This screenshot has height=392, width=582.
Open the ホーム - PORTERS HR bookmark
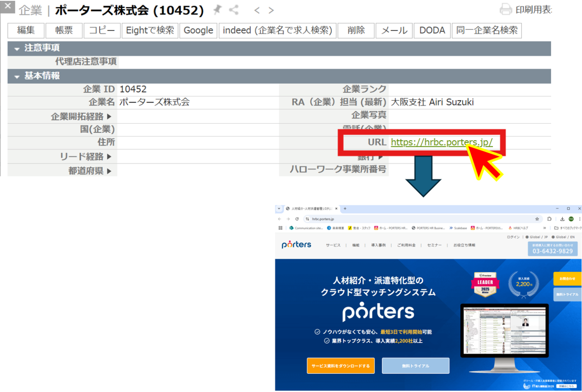pos(390,228)
